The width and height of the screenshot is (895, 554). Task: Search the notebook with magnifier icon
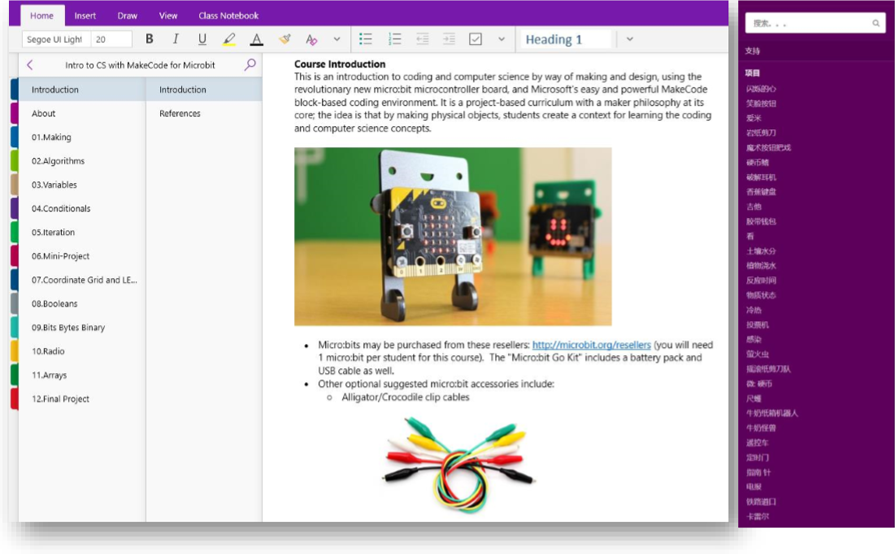pyautogui.click(x=250, y=64)
